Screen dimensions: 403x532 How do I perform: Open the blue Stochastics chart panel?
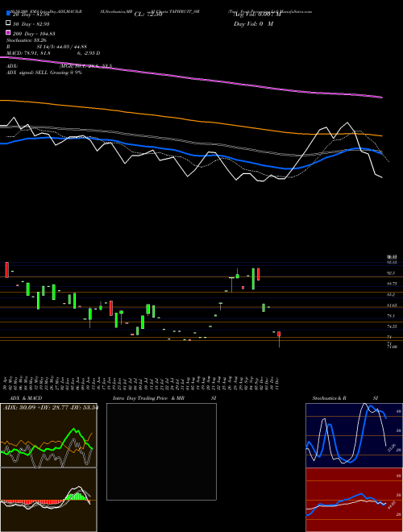click(x=354, y=435)
